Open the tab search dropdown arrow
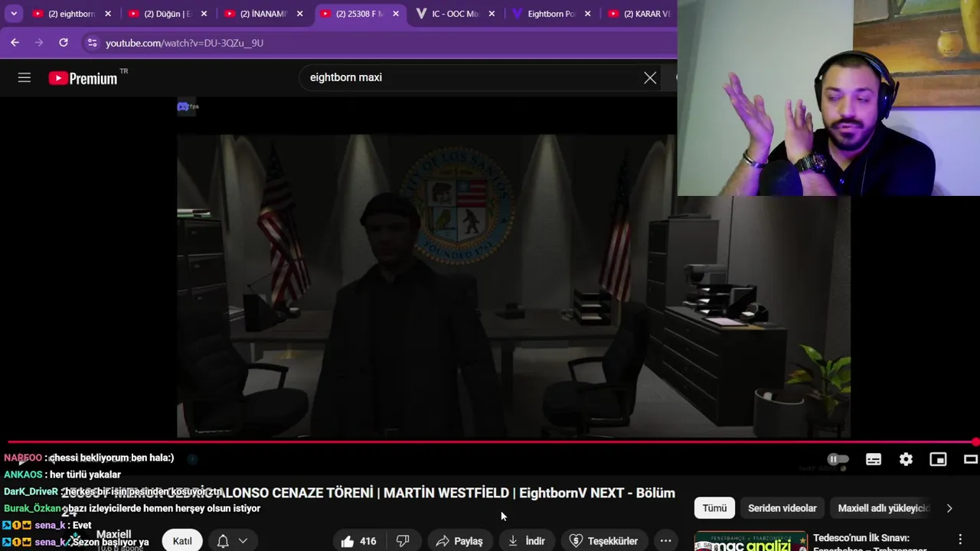 click(14, 14)
